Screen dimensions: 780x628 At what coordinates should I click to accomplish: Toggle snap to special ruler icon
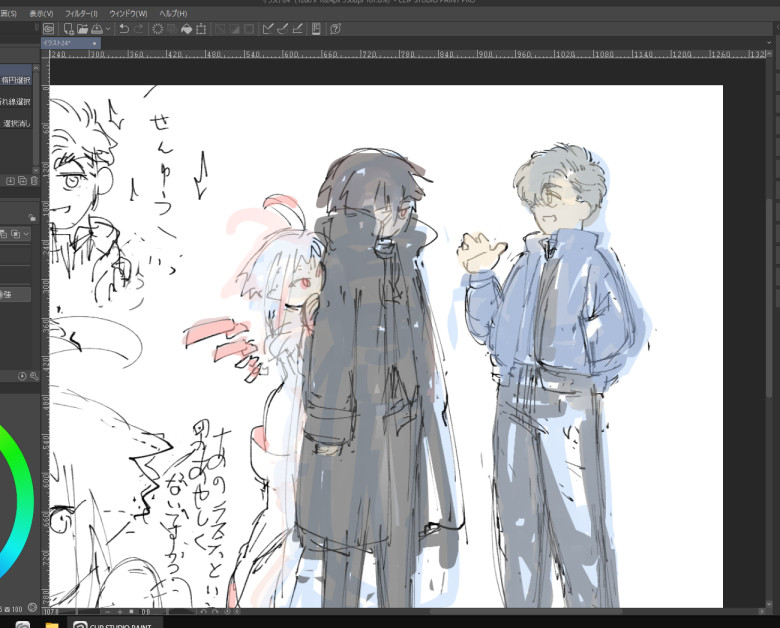point(283,29)
